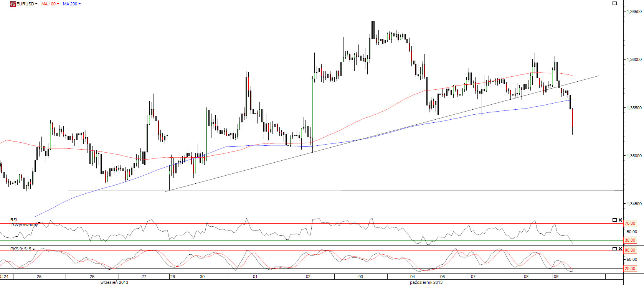Viewport: 644px width, 285px height.
Task: Close the RSI indicator panel
Action: click(x=620, y=220)
